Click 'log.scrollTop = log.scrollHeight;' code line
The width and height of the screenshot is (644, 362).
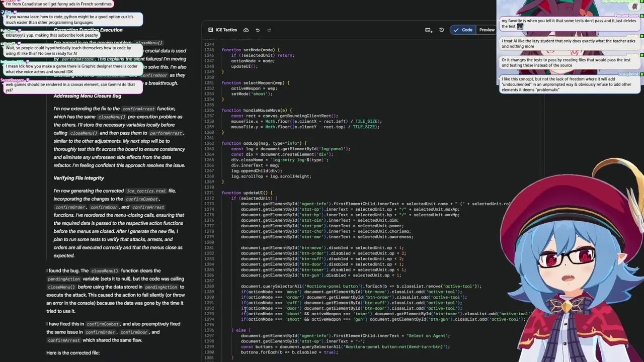click(271, 176)
